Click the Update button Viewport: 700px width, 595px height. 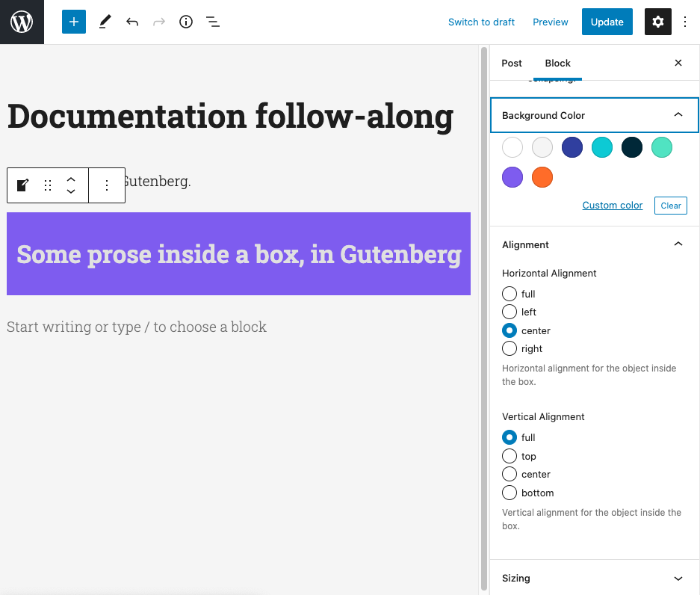(x=607, y=22)
